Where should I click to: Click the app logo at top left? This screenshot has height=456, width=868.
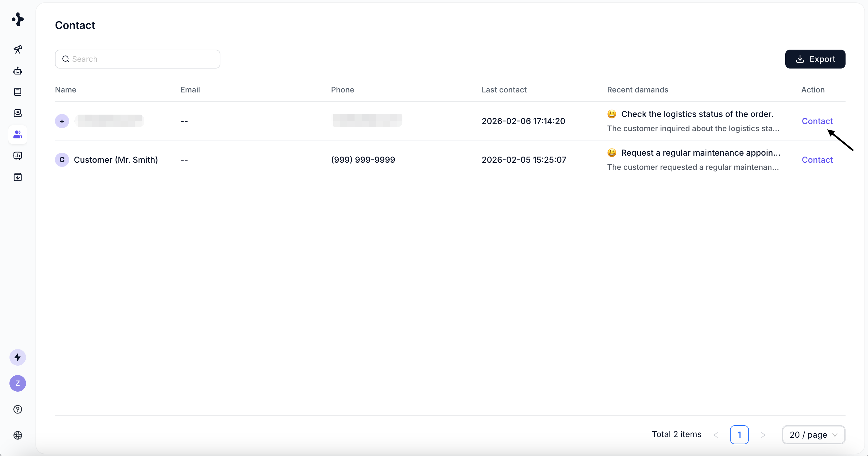pyautogui.click(x=17, y=19)
